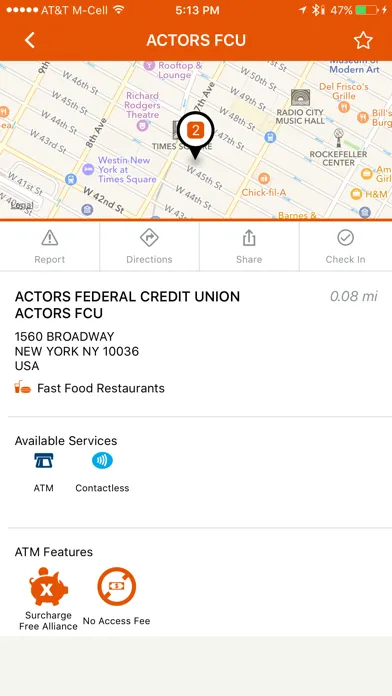Tap the Rockefeller Center landmark icon

pyautogui.click(x=339, y=138)
